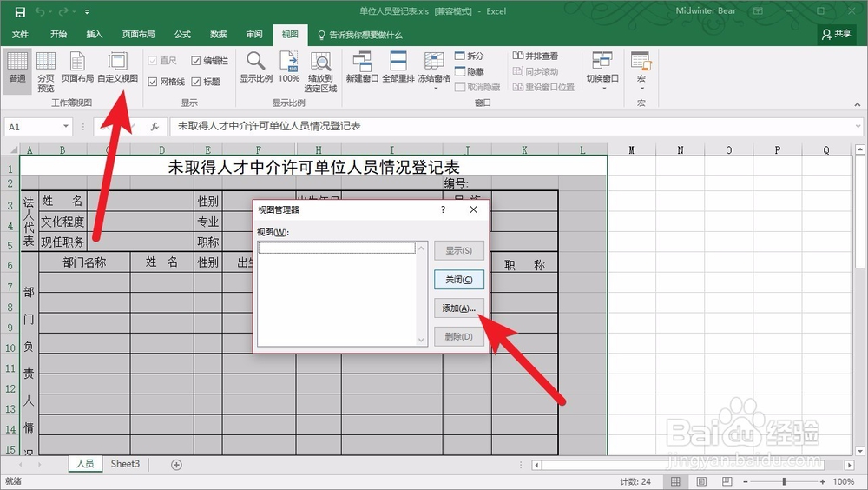Image resolution: width=868 pixels, height=490 pixels.
Task: Click the zoom out minus button
Action: tap(746, 481)
